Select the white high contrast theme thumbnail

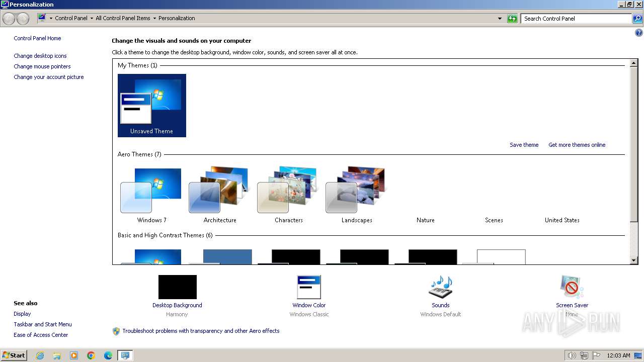click(x=494, y=256)
